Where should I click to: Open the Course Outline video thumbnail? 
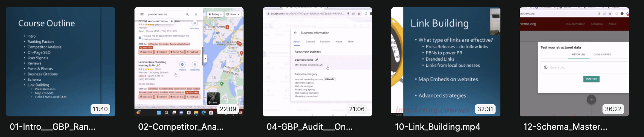60,62
